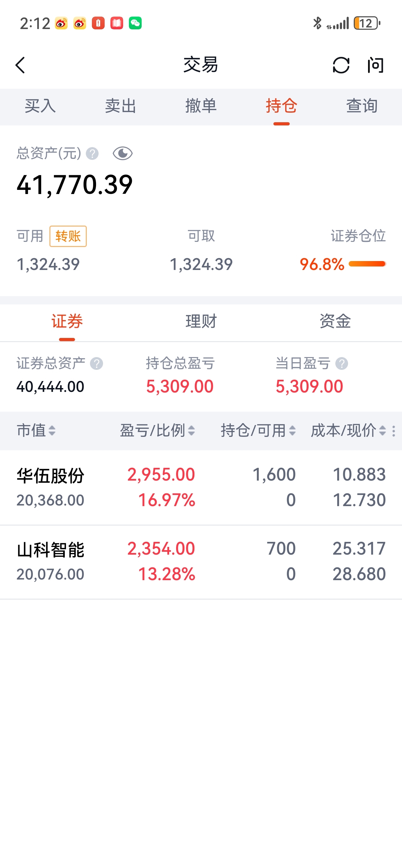The height and width of the screenshot is (868, 402).
Task: Sort holdings by 成本/现价
Action: (348, 430)
